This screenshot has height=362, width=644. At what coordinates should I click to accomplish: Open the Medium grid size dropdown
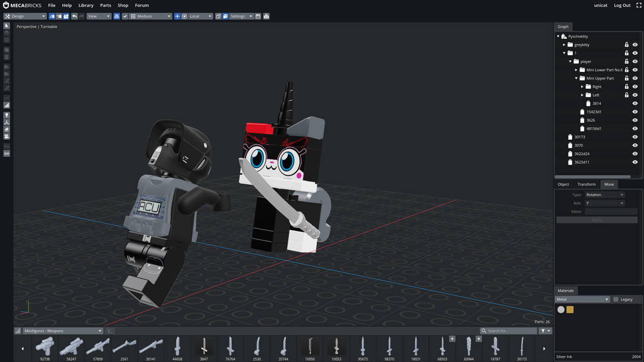151,16
